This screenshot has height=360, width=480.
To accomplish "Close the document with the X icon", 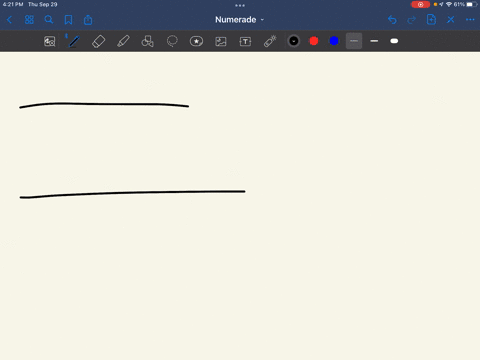I will 451,20.
